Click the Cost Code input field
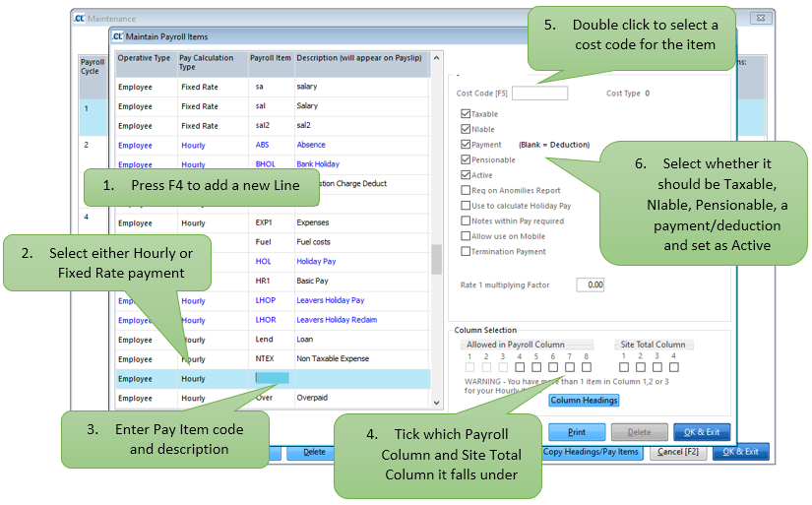This screenshot has width=812, height=505. click(x=539, y=94)
